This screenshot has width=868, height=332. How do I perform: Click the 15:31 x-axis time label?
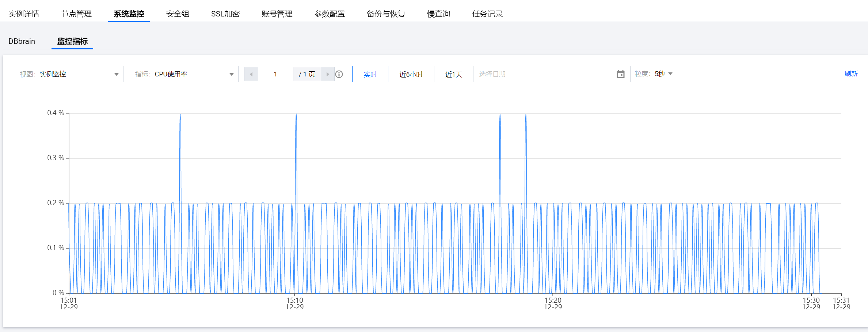(x=841, y=300)
